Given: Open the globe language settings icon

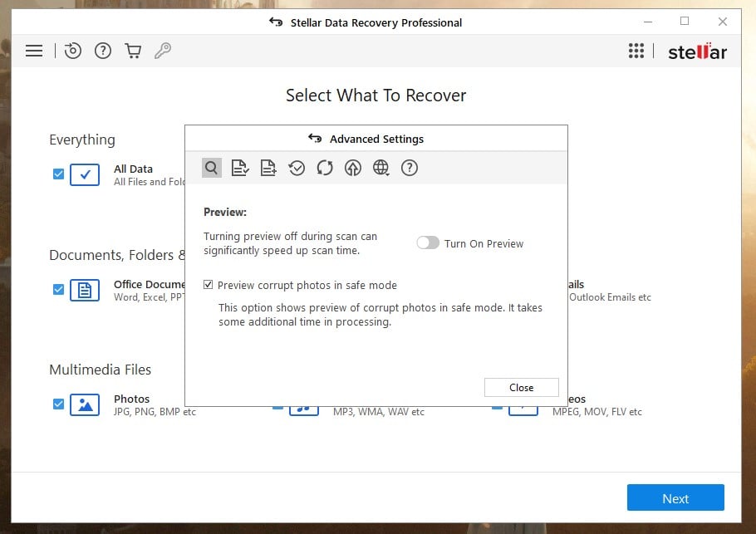Looking at the screenshot, I should [x=380, y=168].
